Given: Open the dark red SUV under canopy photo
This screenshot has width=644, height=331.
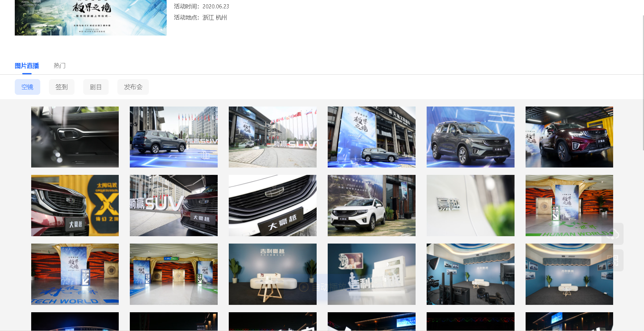Looking at the screenshot, I should click(x=569, y=137).
